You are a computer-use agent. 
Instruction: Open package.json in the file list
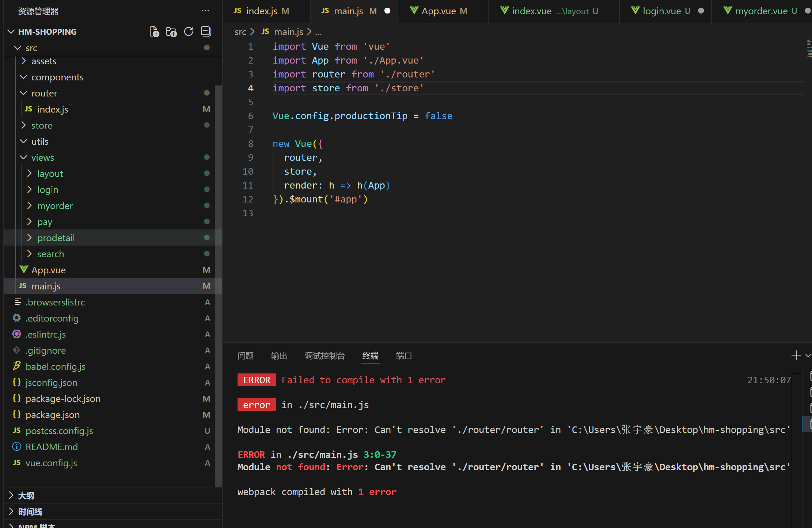(x=53, y=415)
